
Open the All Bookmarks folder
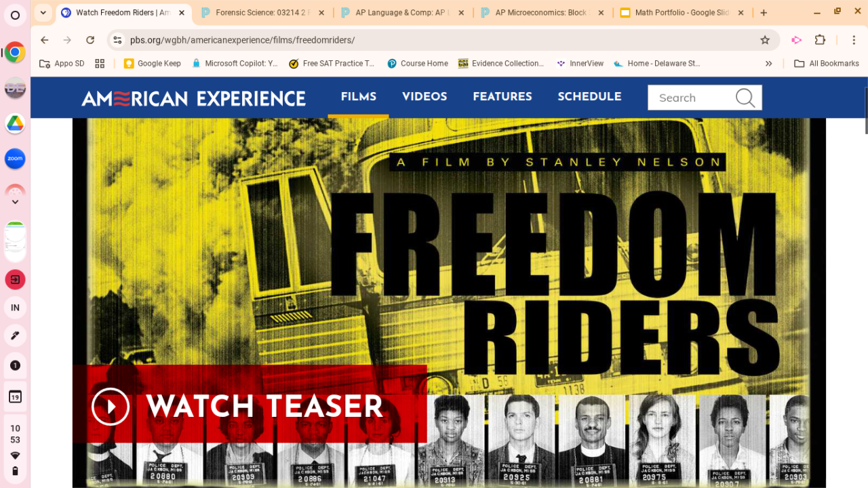(x=827, y=64)
